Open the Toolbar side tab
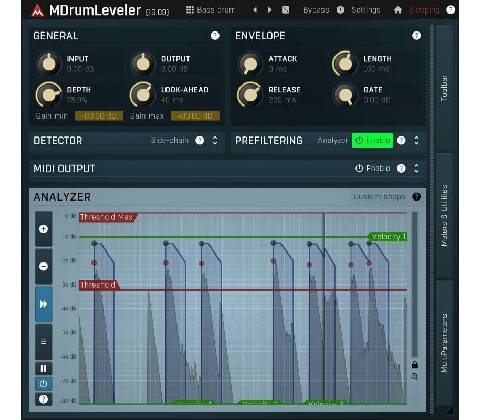This screenshot has height=420, width=480. pos(444,88)
